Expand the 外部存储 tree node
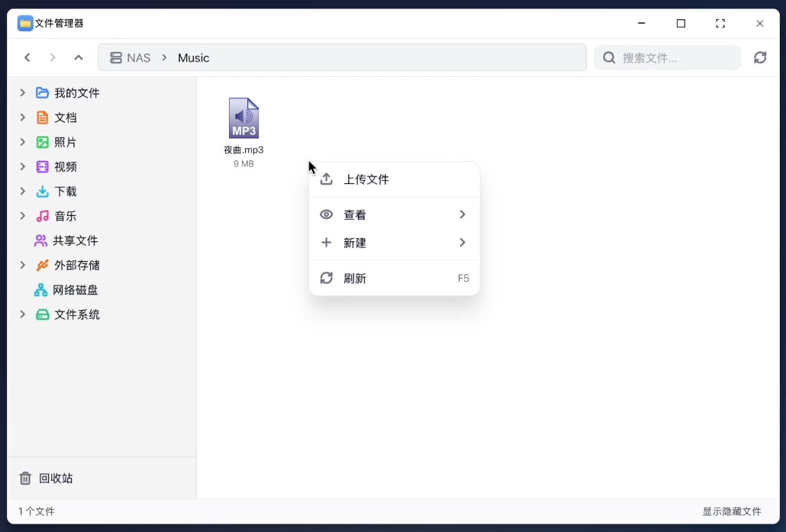 [23, 266]
